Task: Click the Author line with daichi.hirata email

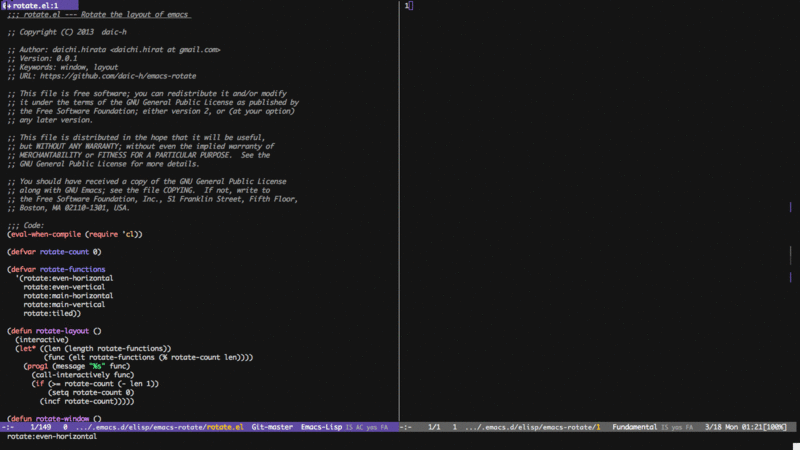Action: (x=114, y=49)
